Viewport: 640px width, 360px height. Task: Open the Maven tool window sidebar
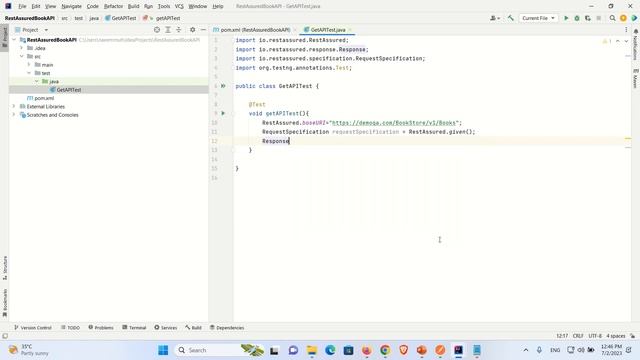coord(636,78)
